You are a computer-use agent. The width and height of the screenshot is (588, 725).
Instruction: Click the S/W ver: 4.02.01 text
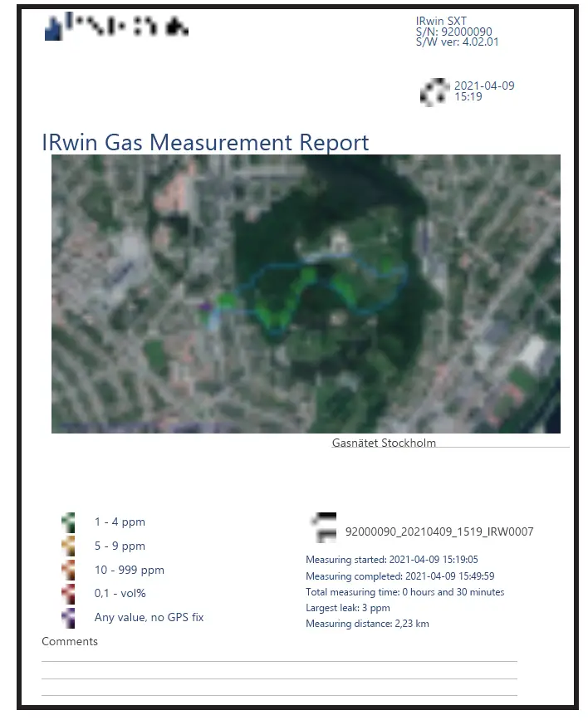coord(457,42)
